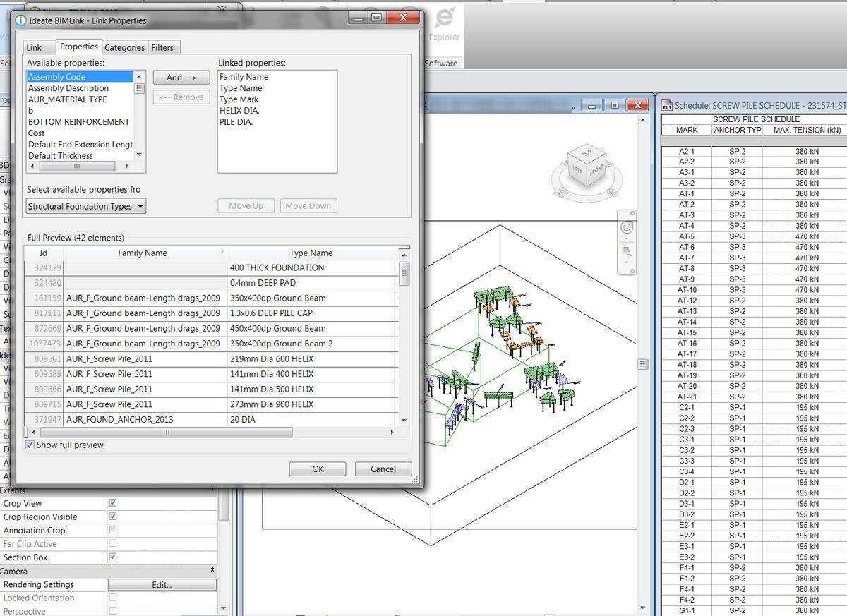Click the split view control on the 3D window edge
Image resolution: width=847 pixels, height=616 pixels.
[x=642, y=364]
